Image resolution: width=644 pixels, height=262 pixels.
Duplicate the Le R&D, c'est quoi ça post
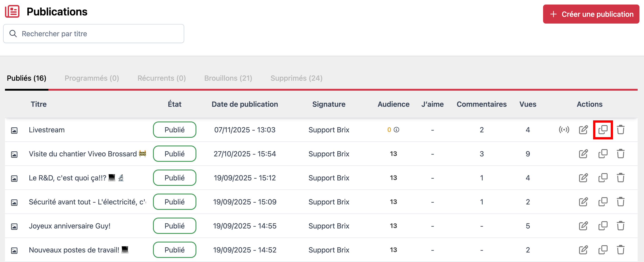click(603, 178)
